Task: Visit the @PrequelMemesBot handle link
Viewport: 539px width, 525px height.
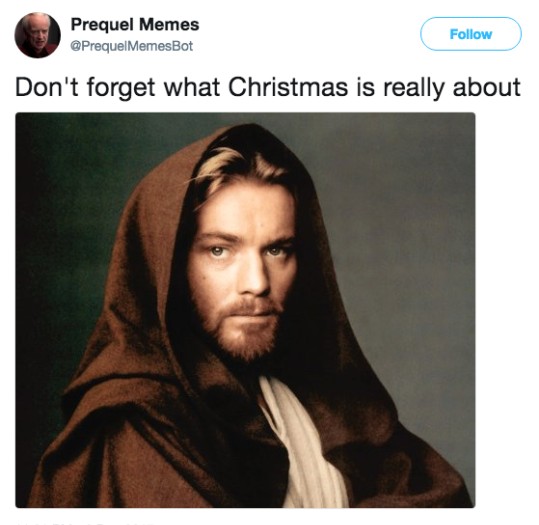Action: (131, 46)
